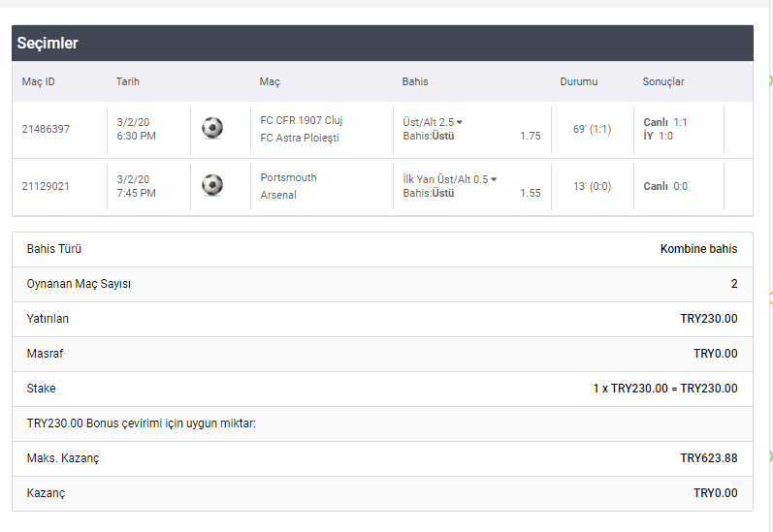
Task: Click the 3/2/20 6:30 PM date
Action: click(136, 129)
